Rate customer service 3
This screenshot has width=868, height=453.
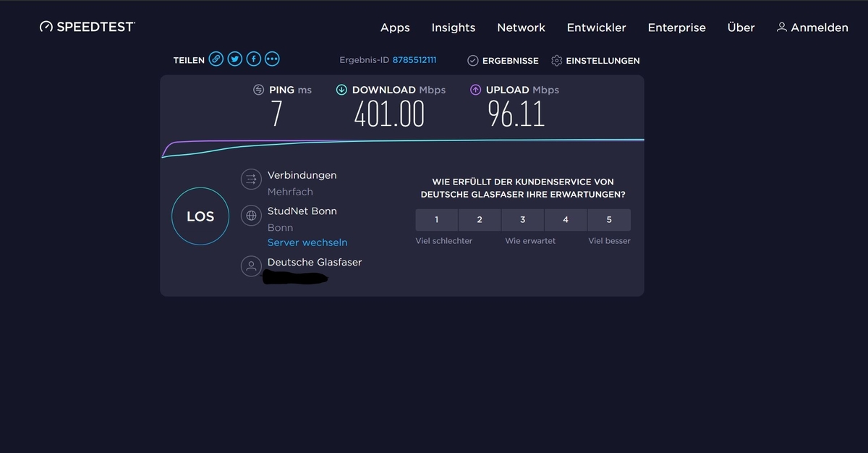[x=523, y=219]
